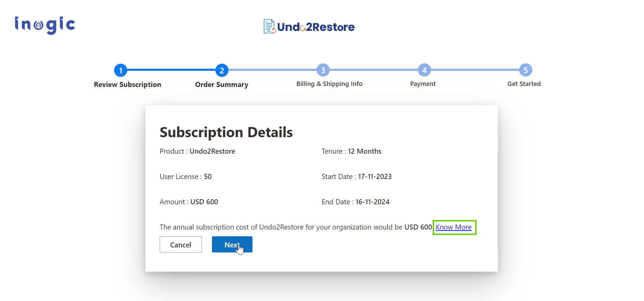
Task: Select step 2 circle in progress tracker
Action: 222,70
